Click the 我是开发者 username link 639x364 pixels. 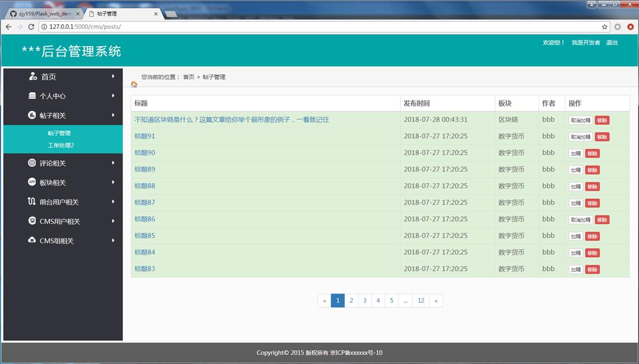click(586, 42)
